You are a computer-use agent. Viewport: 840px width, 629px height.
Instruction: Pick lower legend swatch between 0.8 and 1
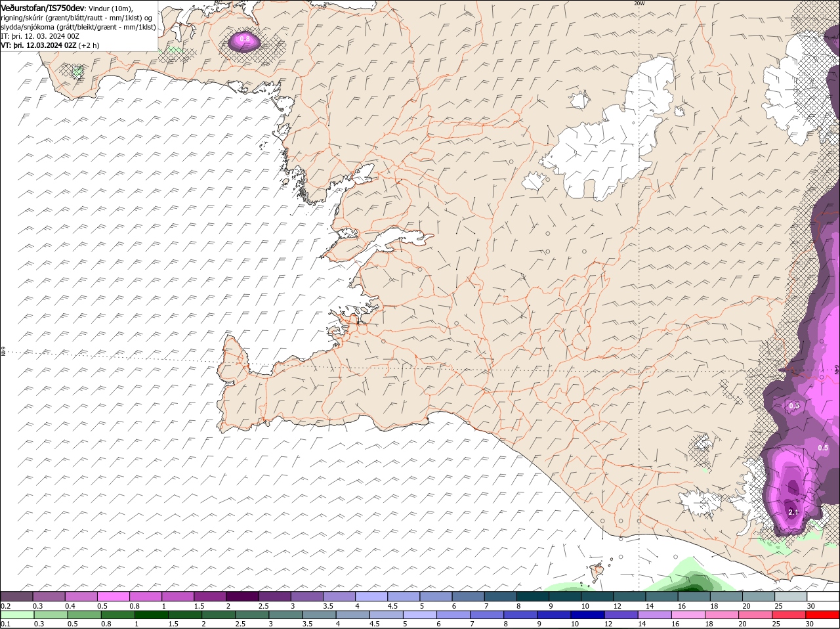click(118, 615)
